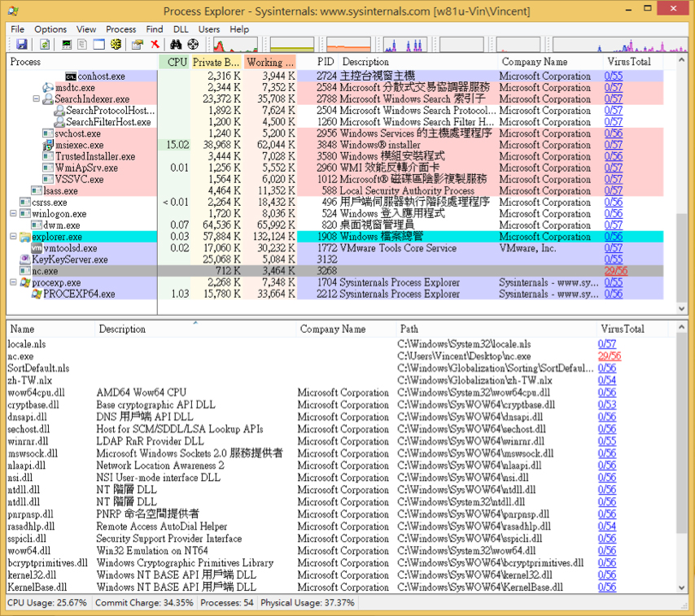Click the SearchProtocolHost.exe process icon
Screen dimensions: 695x616
(59, 111)
